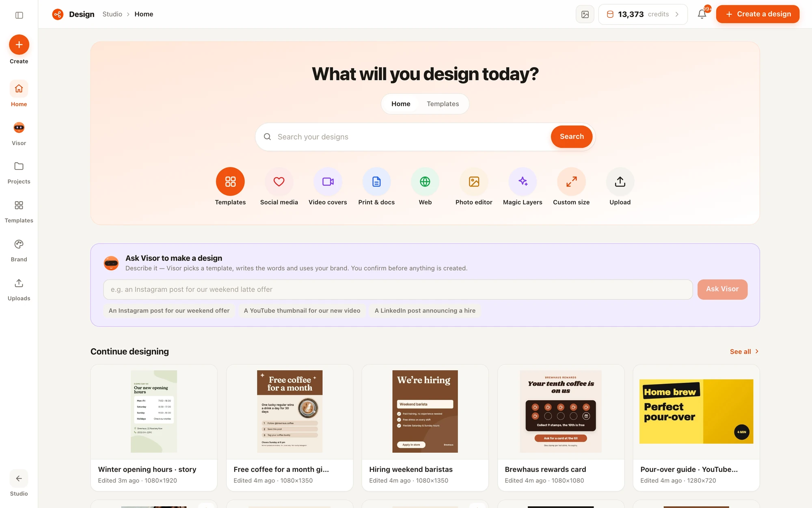This screenshot has height=508, width=812.
Task: Toggle the sidebar panel icon
Action: pos(19,15)
